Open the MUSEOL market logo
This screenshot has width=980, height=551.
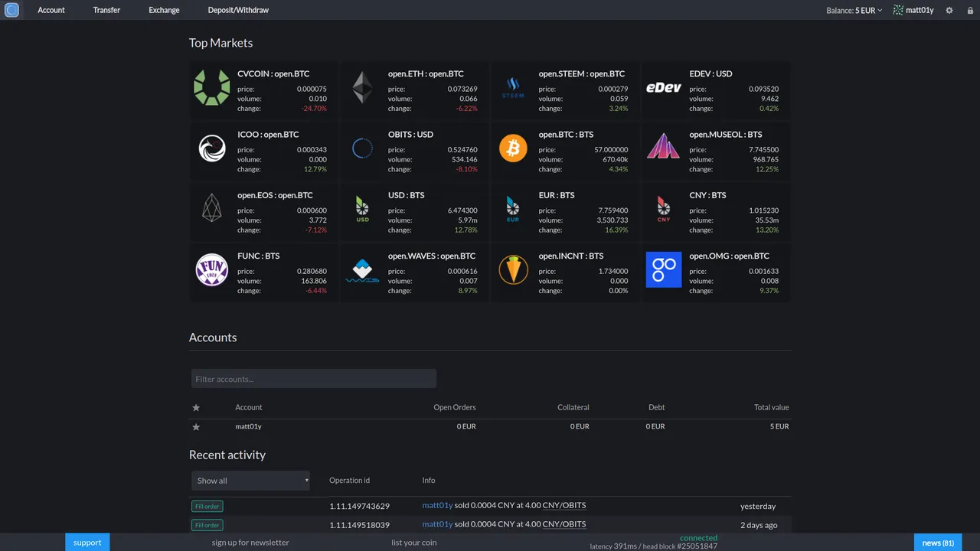click(664, 146)
